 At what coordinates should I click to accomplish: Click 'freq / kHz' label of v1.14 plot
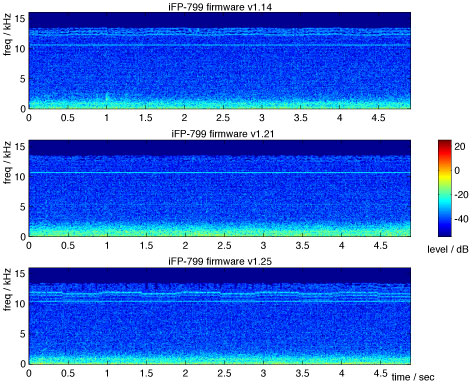click(x=7, y=35)
